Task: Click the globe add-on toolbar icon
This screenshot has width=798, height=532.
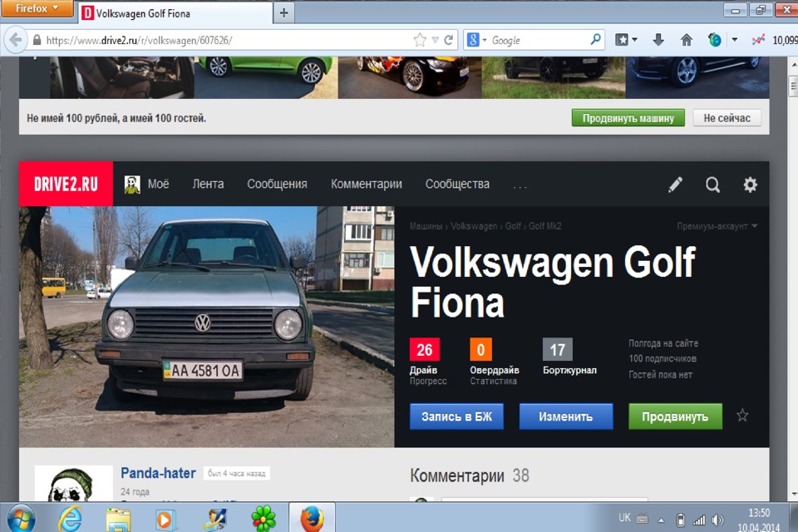Action: coord(714,40)
